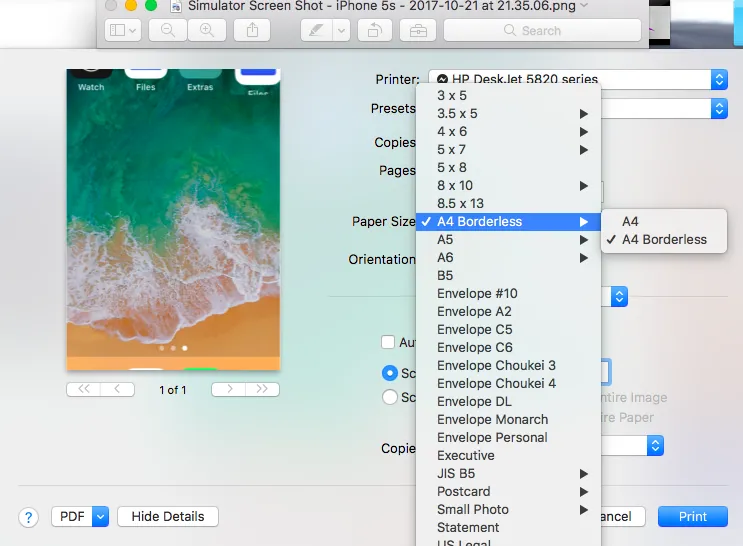Screen dimensions: 743x546
Task: Toggle the Auto checkbox
Action: 388,342
